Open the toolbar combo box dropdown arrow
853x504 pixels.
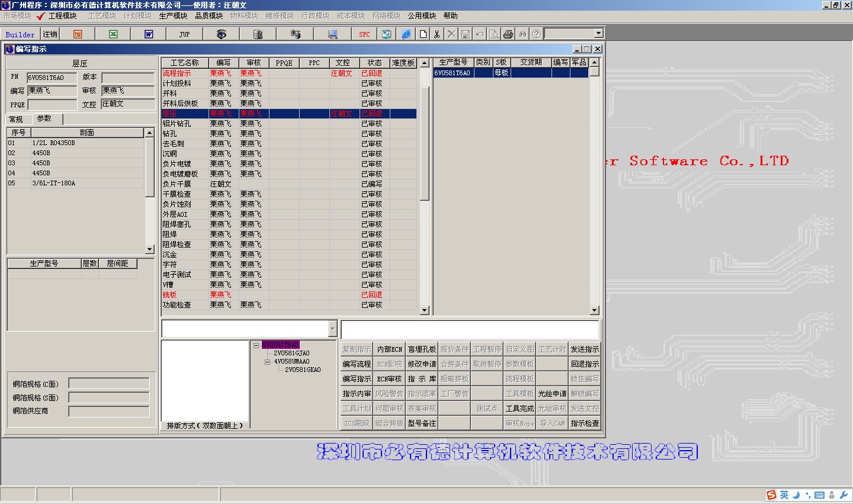tap(598, 34)
